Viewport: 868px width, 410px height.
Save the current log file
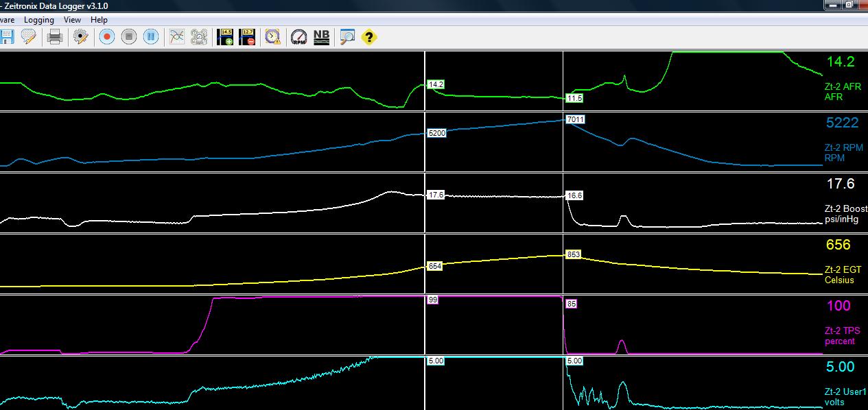[7, 37]
